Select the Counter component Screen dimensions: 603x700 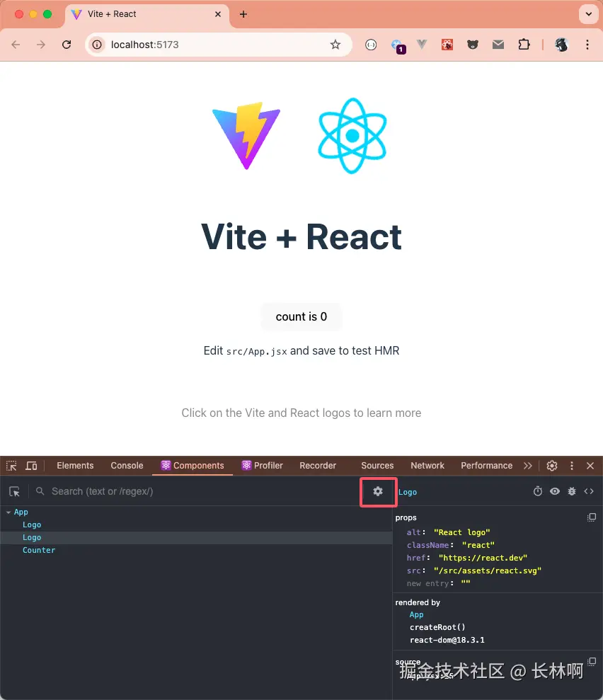[39, 551]
